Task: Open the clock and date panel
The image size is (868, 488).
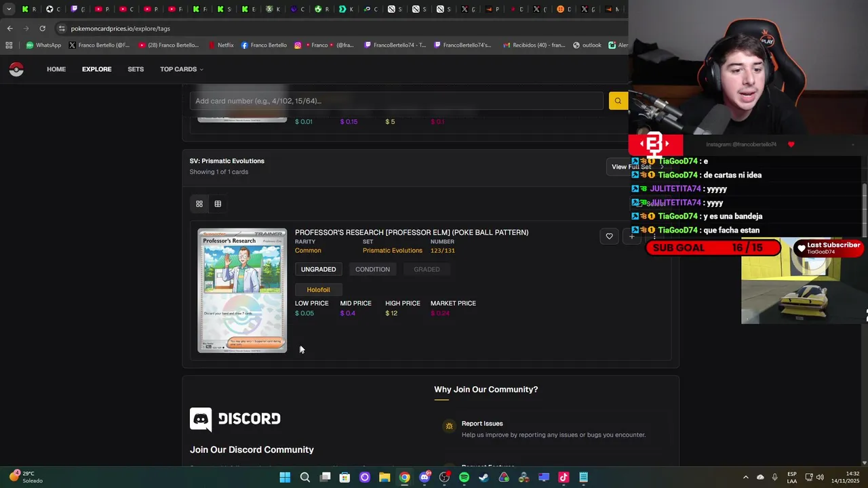Action: [x=844, y=477]
